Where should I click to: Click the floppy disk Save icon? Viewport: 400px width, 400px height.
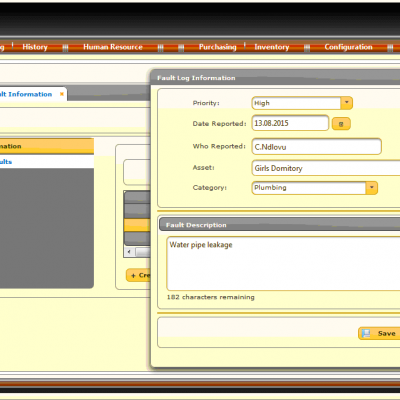(x=366, y=333)
